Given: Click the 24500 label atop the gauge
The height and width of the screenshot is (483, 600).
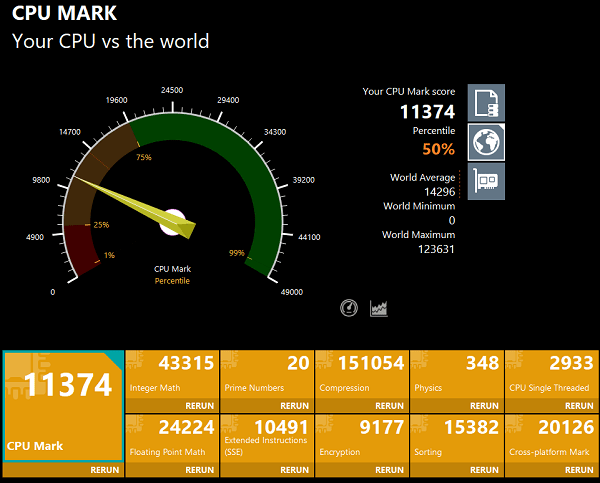Looking at the screenshot, I should pyautogui.click(x=172, y=90).
